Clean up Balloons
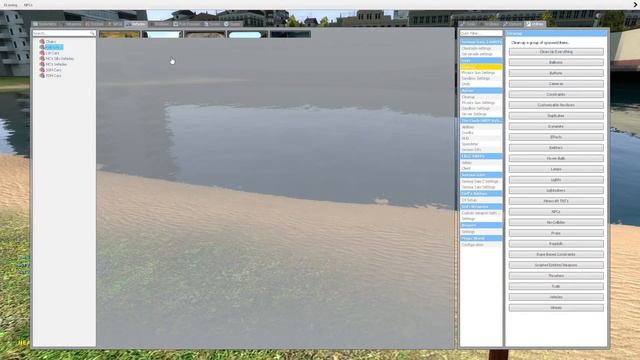The width and height of the screenshot is (640, 360). tap(556, 62)
